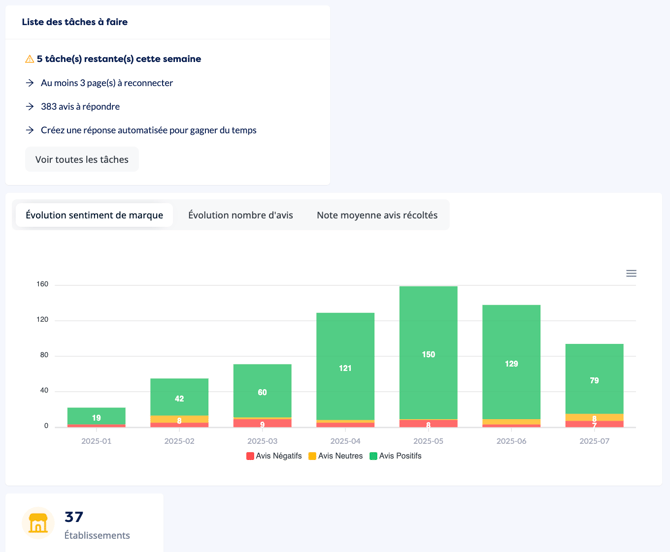
Task: Click the green 2025-05 bar labeled 150
Action: (x=429, y=353)
